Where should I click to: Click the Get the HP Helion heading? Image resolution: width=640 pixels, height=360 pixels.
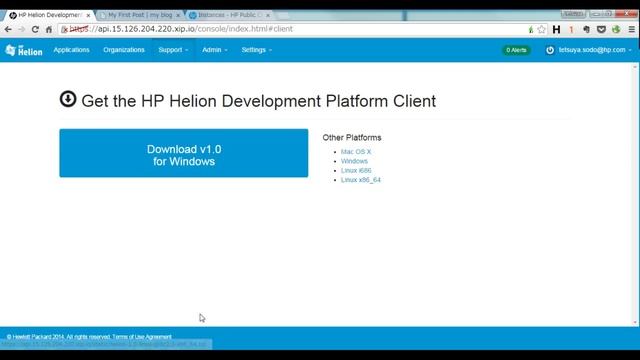[258, 101]
